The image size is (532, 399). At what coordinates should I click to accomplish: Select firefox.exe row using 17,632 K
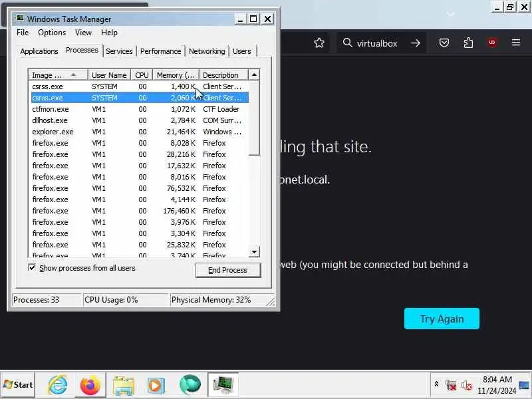tap(140, 166)
